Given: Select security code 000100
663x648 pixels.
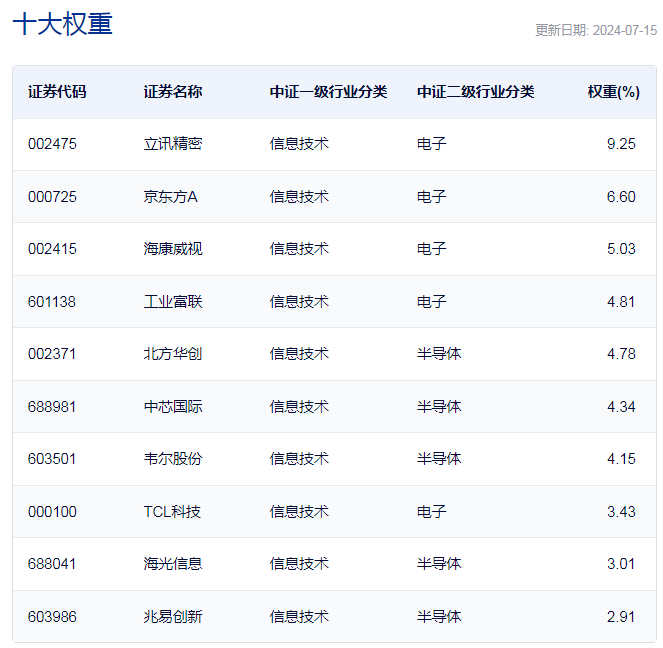Looking at the screenshot, I should coord(52,512).
